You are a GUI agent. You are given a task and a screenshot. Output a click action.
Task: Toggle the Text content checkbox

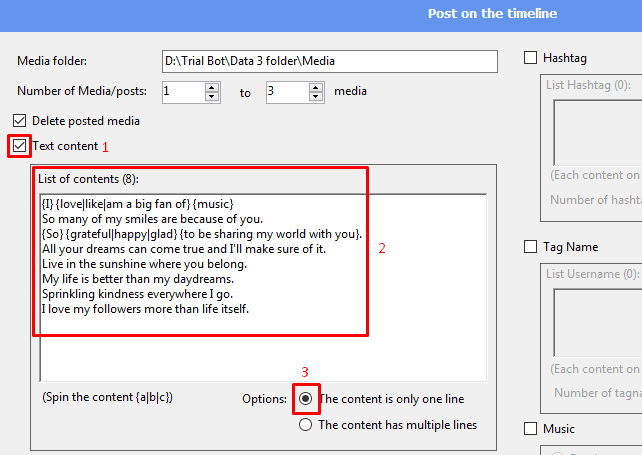tap(21, 146)
